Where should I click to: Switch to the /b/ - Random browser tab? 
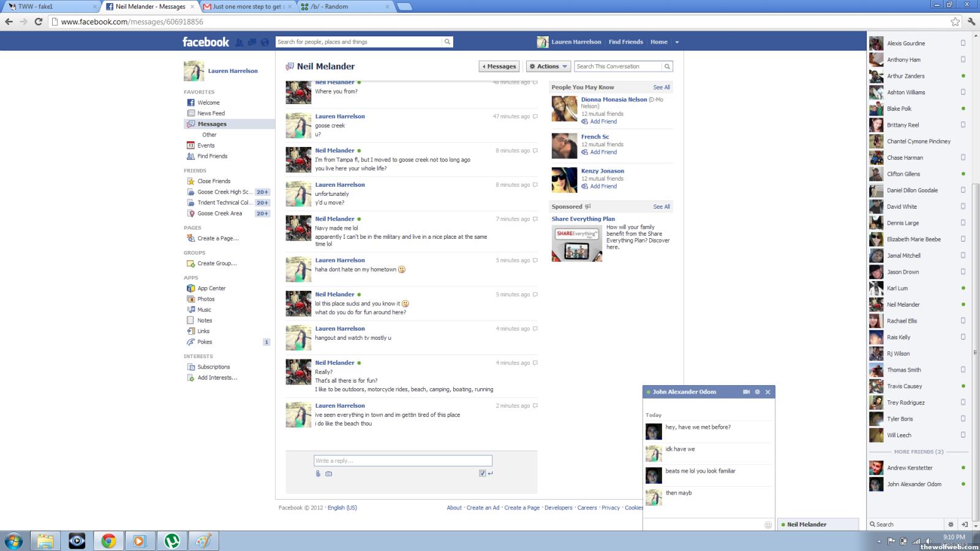point(345,7)
